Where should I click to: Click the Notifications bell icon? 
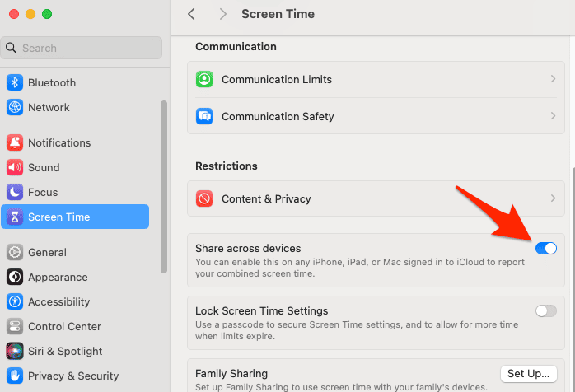[15, 142]
